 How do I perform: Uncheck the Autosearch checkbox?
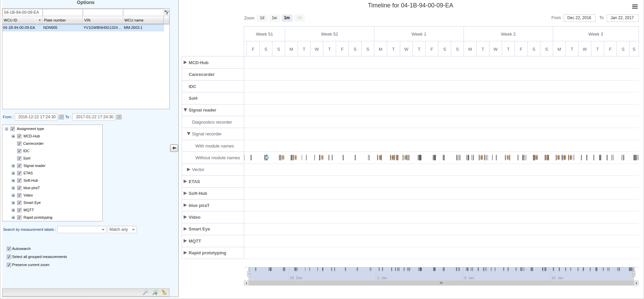coord(9,249)
